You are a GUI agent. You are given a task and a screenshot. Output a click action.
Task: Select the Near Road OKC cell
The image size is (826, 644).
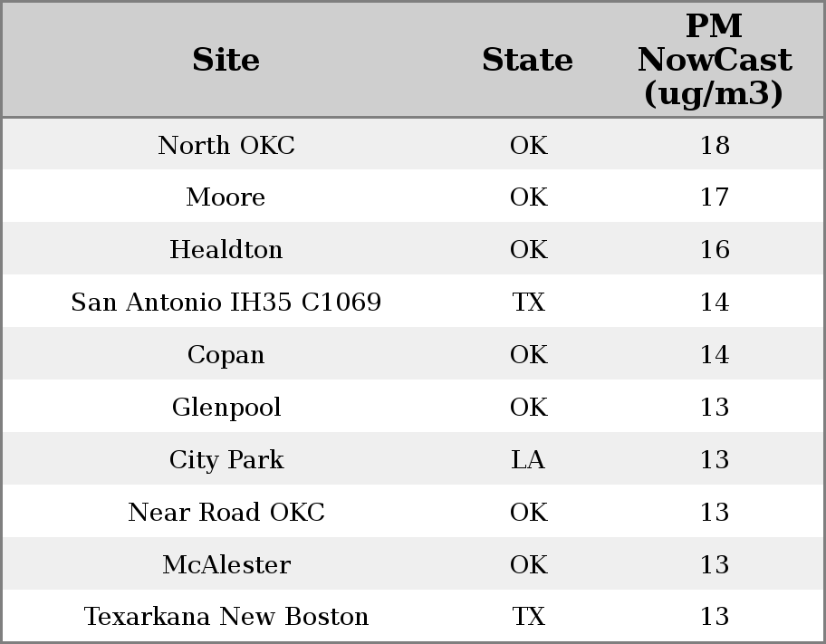[x=226, y=513]
